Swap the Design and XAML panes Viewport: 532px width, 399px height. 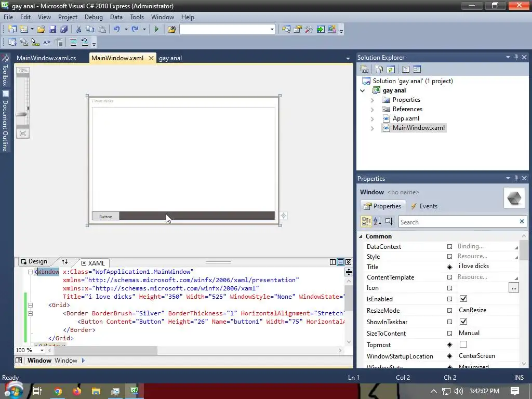pos(64,262)
